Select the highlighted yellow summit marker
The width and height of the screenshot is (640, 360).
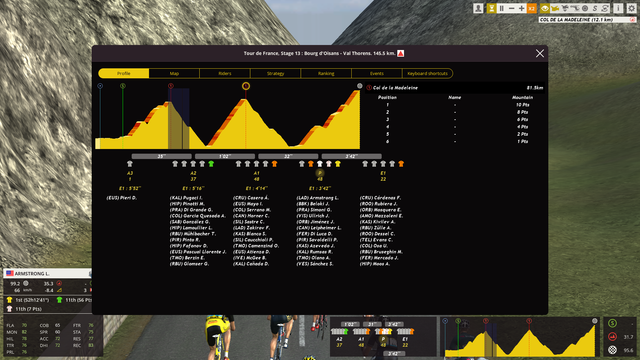click(x=246, y=86)
